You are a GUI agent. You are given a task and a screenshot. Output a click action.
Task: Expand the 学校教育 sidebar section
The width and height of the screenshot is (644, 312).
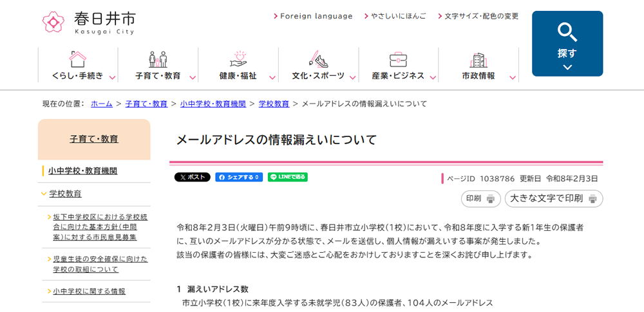[x=43, y=194]
